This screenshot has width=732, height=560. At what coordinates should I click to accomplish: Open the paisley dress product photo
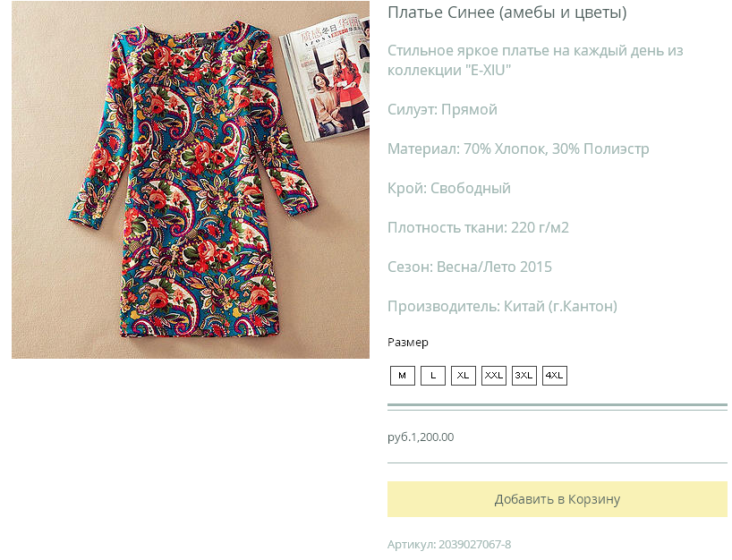coord(191,180)
